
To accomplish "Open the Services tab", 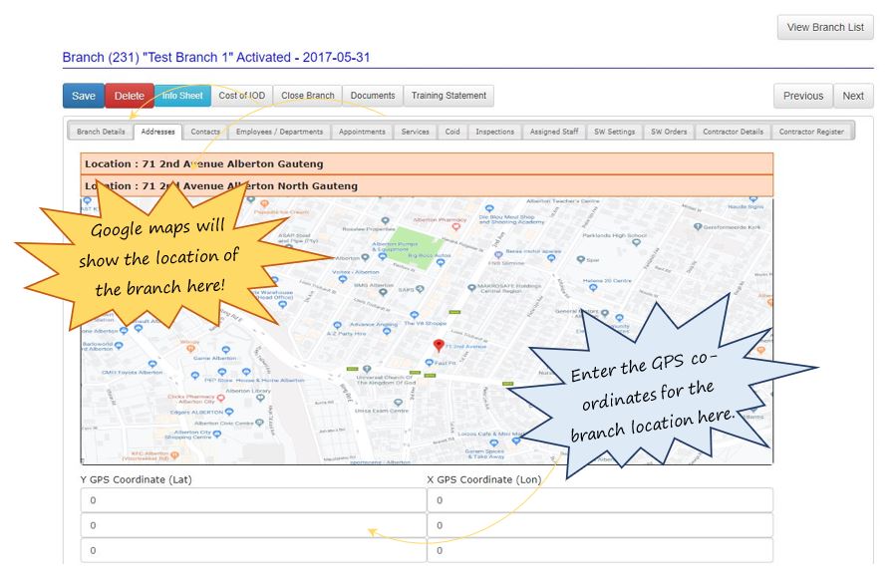I will [416, 132].
